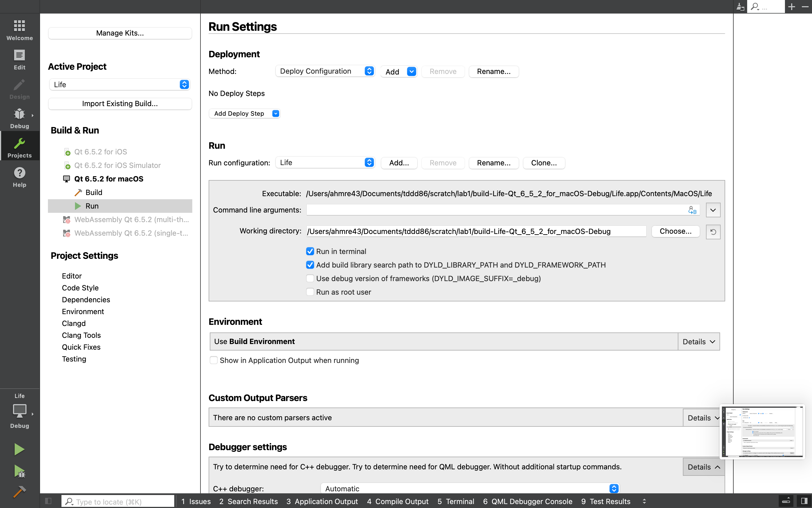
Task: Open Add Deploy Step dropdown
Action: click(x=244, y=113)
